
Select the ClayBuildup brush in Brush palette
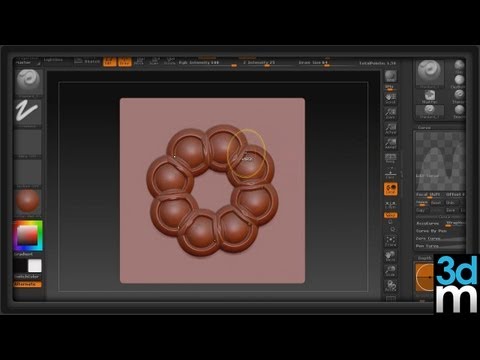(459, 82)
